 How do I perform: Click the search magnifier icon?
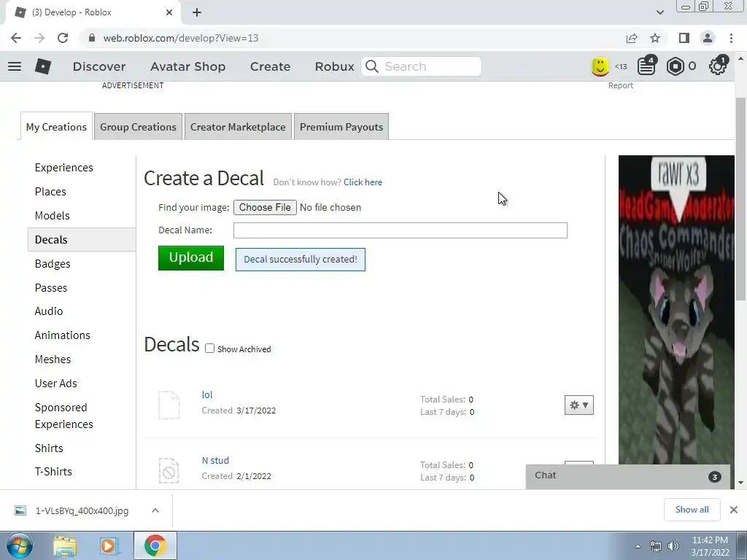coord(372,66)
